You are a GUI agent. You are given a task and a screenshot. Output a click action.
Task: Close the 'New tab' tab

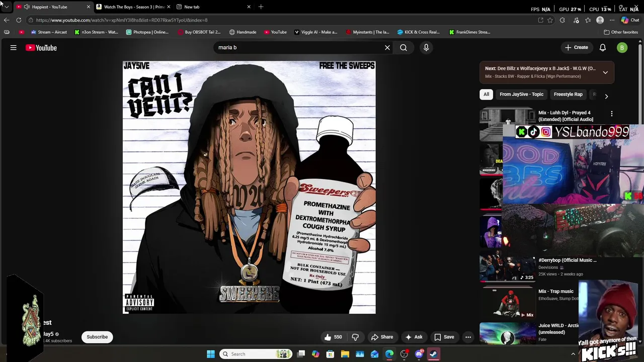(249, 7)
